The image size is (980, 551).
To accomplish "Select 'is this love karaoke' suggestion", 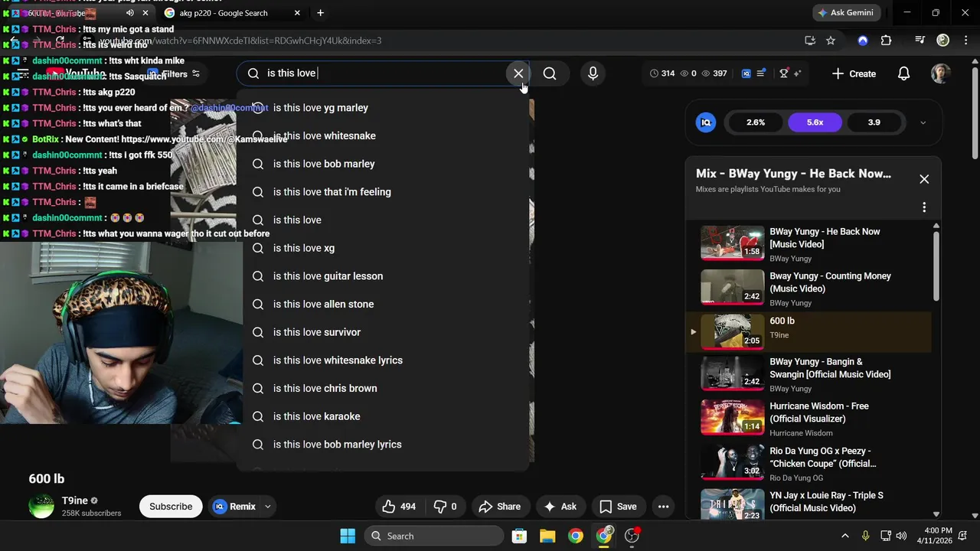I will pos(383,416).
